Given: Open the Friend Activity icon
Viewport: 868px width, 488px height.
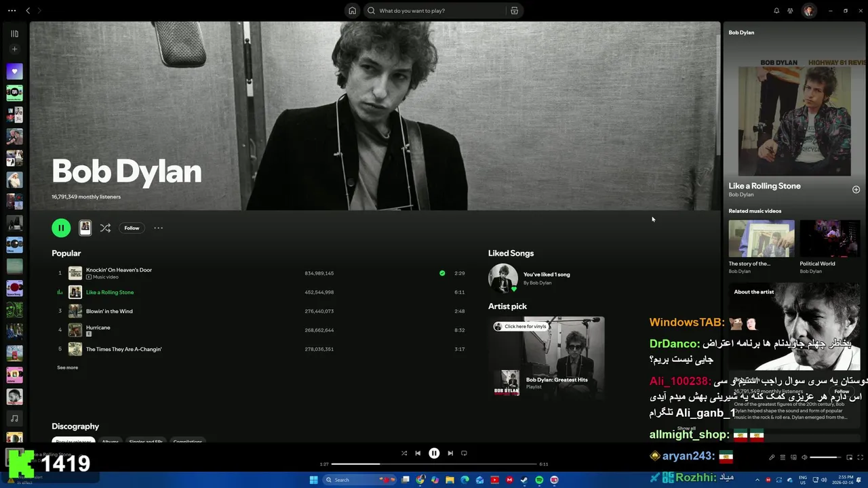Looking at the screenshot, I should click(x=790, y=11).
